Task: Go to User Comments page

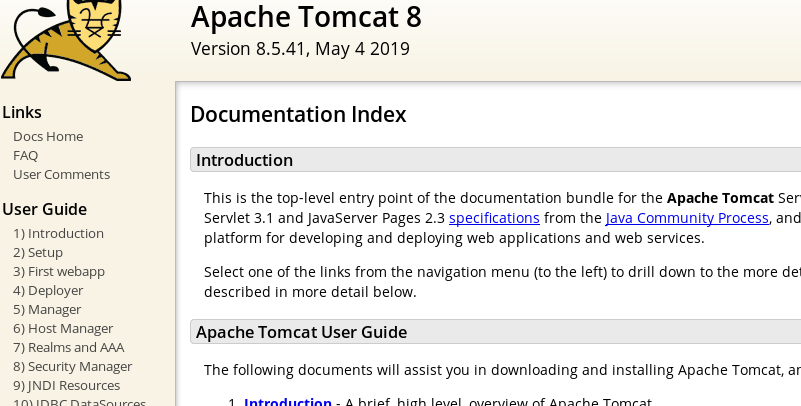Action: click(x=61, y=174)
